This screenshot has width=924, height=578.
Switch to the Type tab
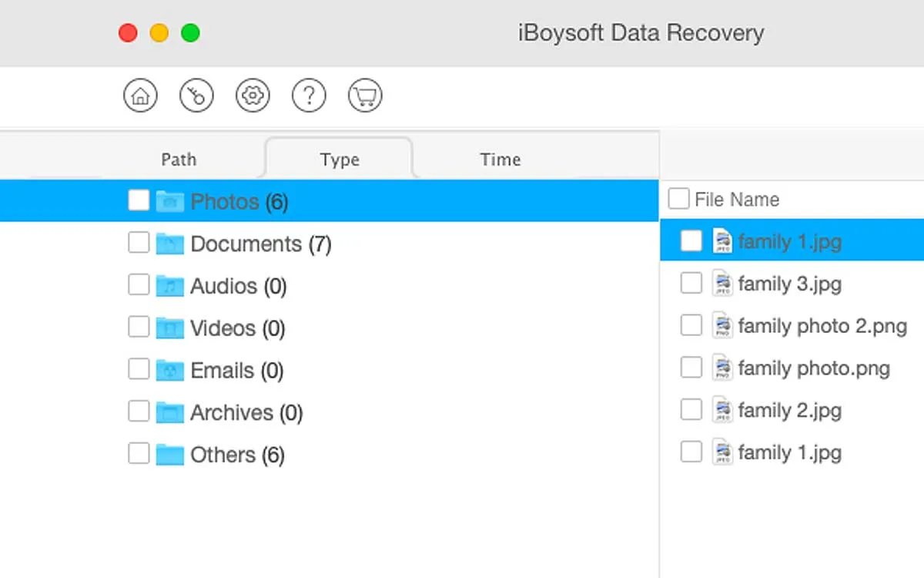point(339,159)
